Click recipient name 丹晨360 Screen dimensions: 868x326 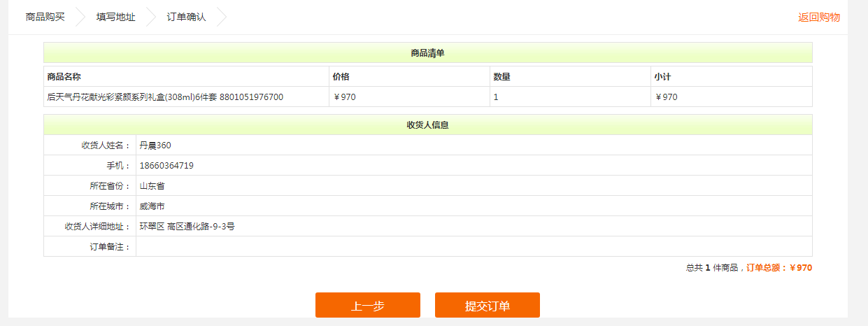(155, 146)
